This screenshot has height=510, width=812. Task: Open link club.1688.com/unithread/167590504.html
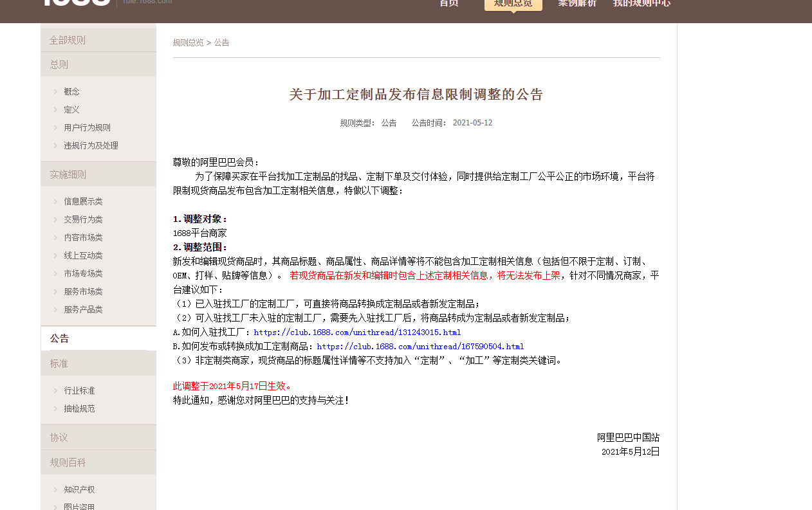(420, 347)
